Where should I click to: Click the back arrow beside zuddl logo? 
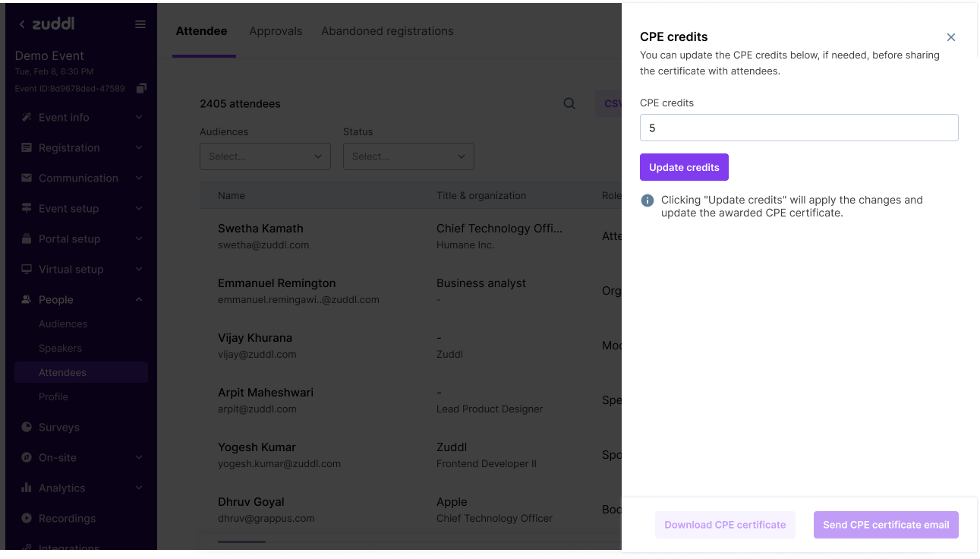[x=22, y=24]
